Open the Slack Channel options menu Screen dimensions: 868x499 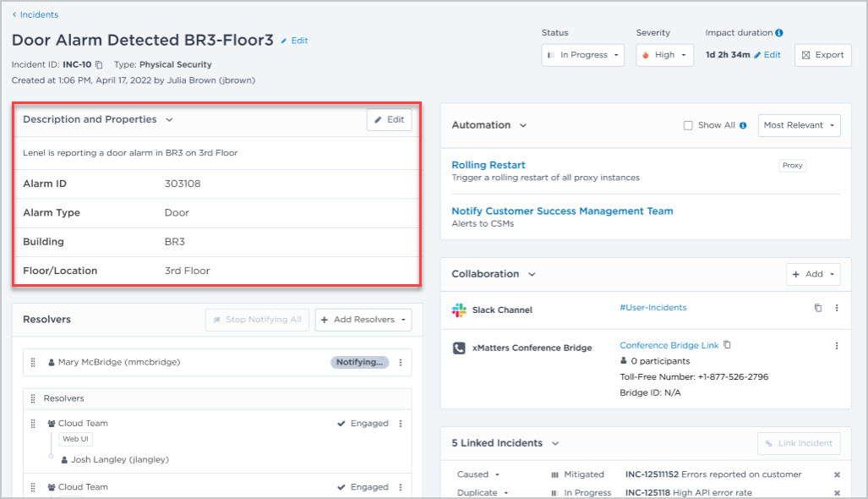[837, 308]
